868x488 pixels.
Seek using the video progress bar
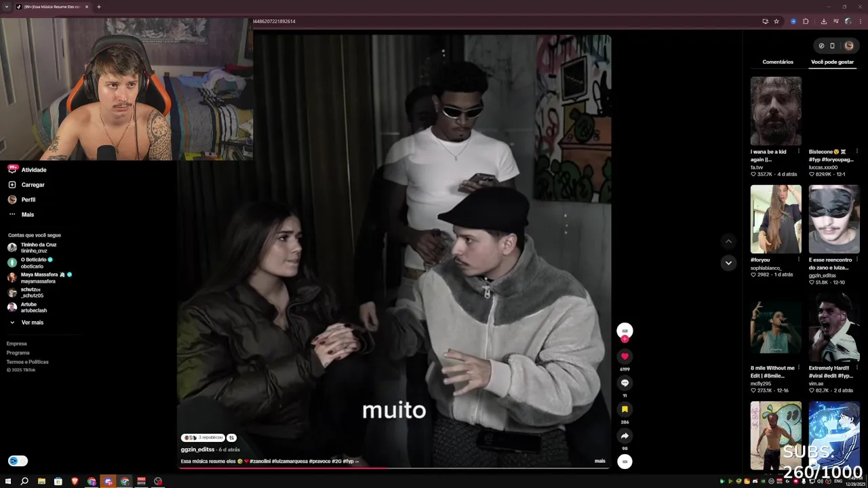coord(394,468)
